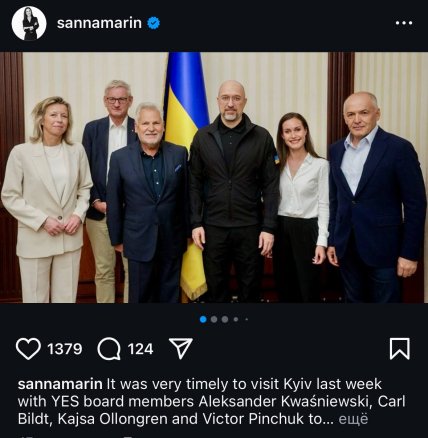Select the last tiny carousel dot

coord(247,319)
